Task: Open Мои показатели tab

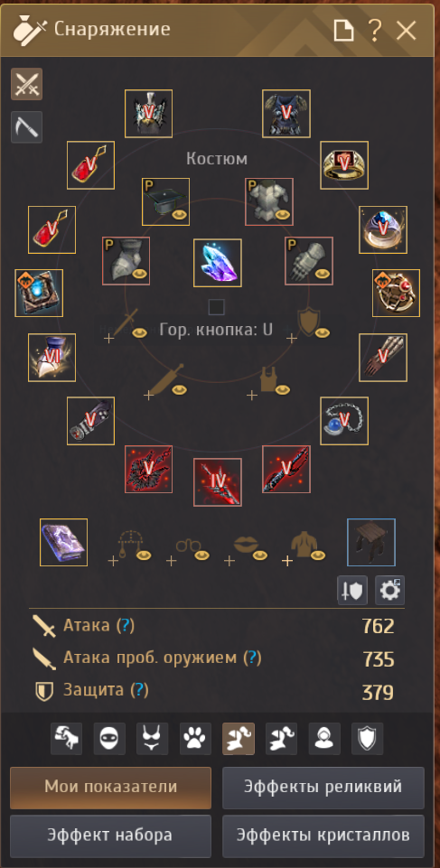Action: (x=111, y=788)
